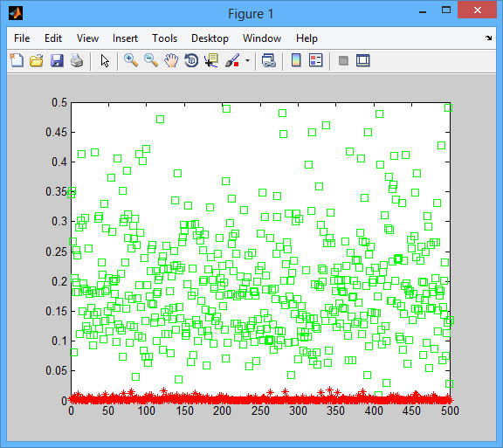
Task: Expand the Brush color dropdown arrow
Action: [247, 60]
